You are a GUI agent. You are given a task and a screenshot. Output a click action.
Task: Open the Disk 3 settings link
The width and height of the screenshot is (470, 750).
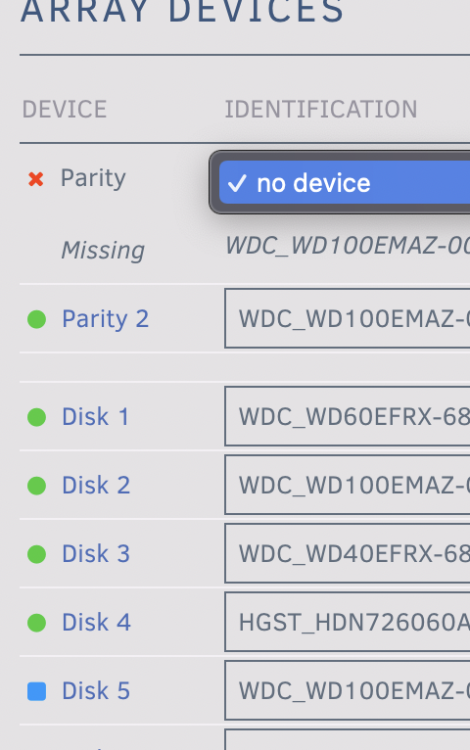(96, 554)
